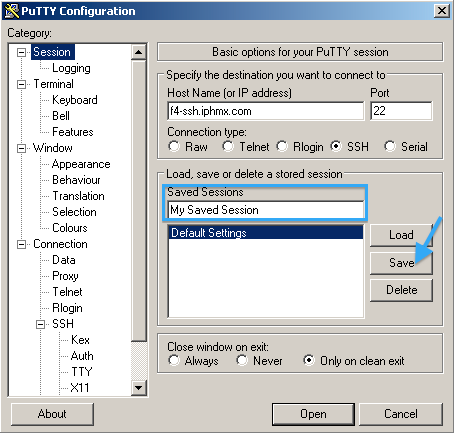Open the Bell category

pyautogui.click(x=61, y=116)
